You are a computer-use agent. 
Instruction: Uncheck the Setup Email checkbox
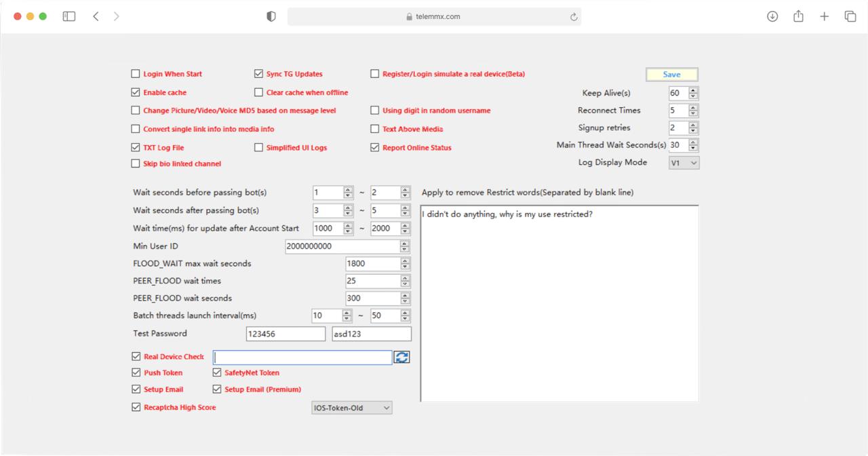(x=136, y=389)
